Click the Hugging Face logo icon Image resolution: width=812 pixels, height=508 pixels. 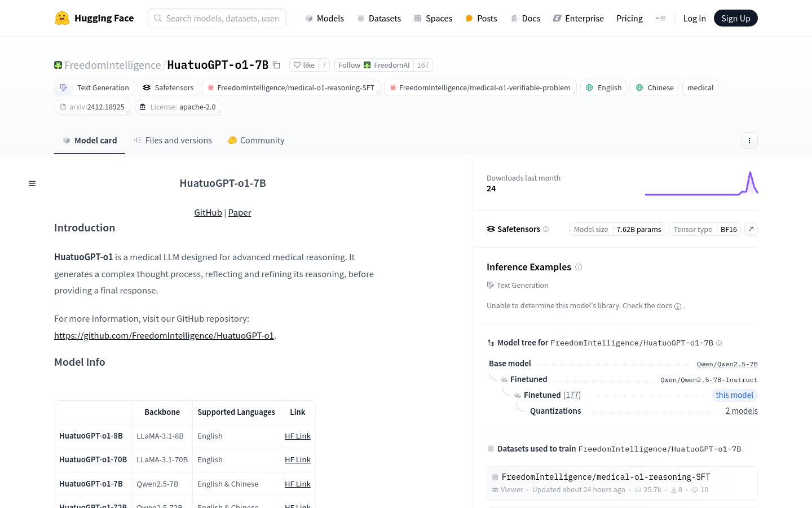[62, 18]
